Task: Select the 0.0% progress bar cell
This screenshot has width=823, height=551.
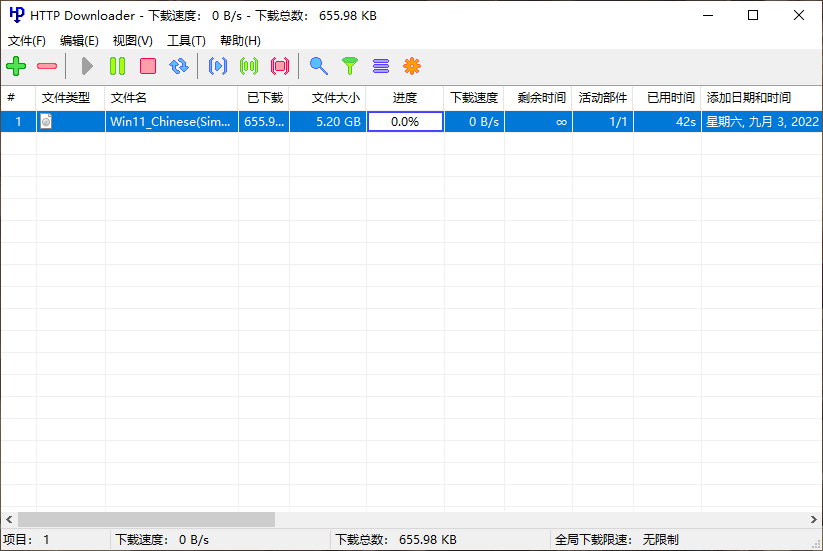Action: tap(405, 122)
